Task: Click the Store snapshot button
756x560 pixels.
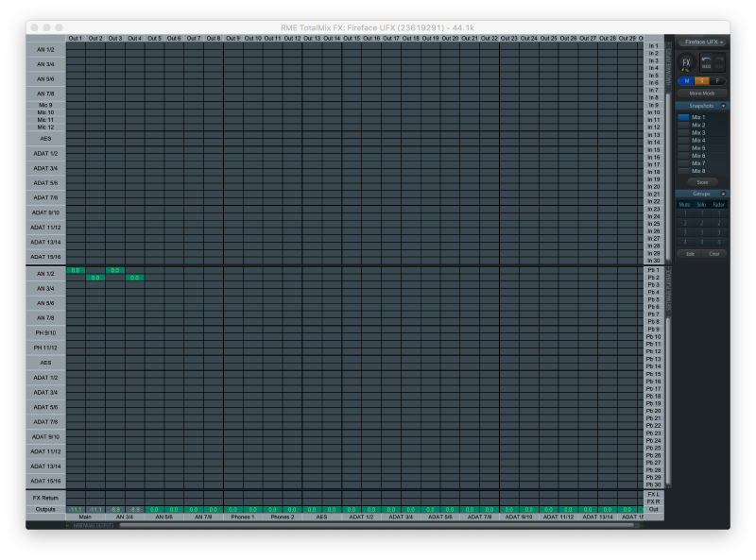Action: click(702, 182)
